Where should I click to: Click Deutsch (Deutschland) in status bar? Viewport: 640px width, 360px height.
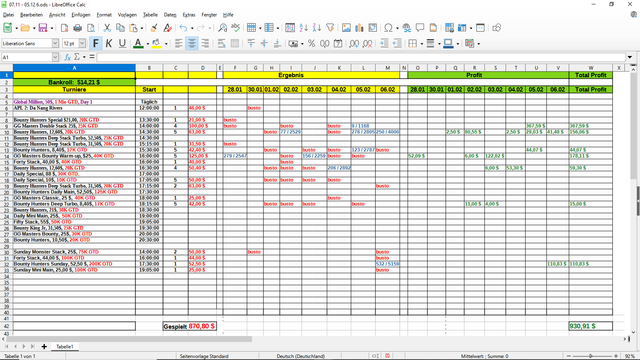coord(300,356)
